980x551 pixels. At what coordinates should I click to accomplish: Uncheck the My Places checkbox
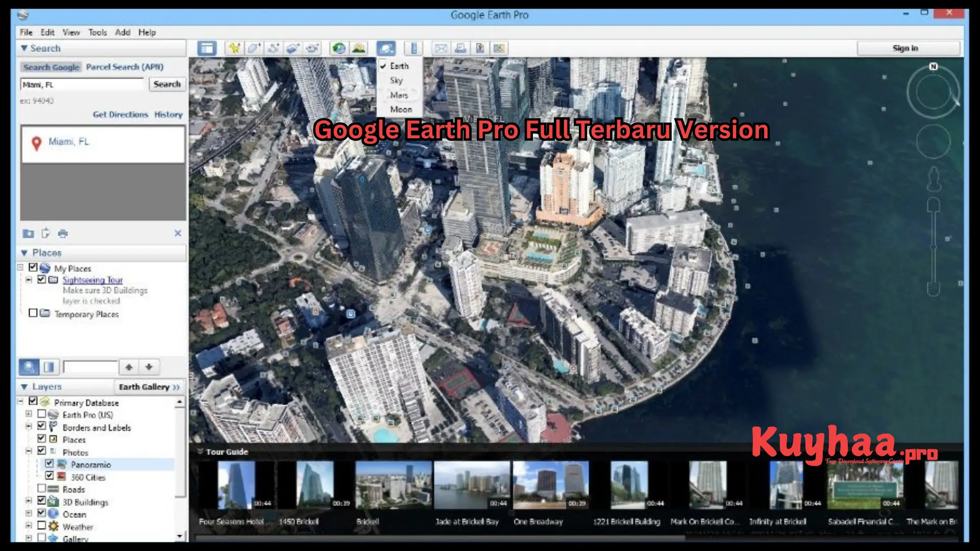click(33, 267)
